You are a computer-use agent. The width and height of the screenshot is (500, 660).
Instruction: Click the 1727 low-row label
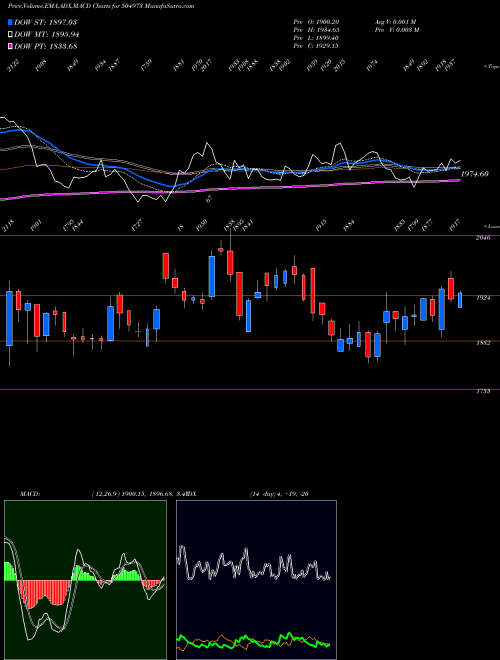pos(137,226)
